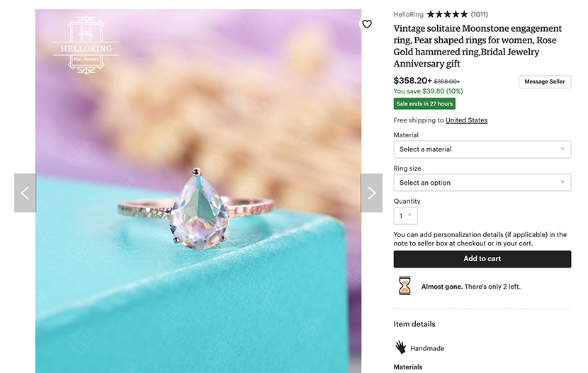Click the Sale ends in 27 hours badge

tap(424, 104)
